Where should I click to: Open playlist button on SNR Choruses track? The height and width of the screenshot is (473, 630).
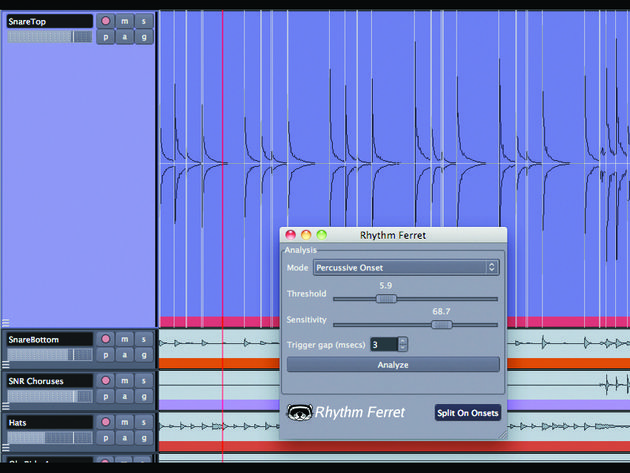(106, 397)
